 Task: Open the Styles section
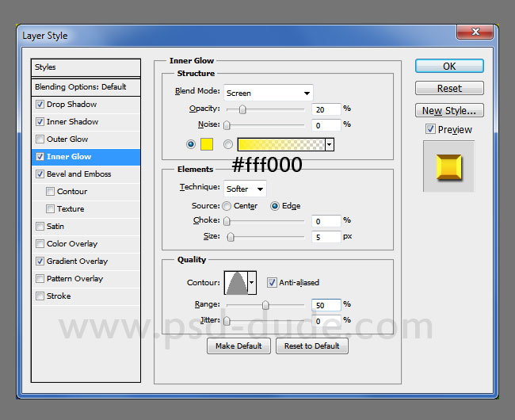[86, 67]
